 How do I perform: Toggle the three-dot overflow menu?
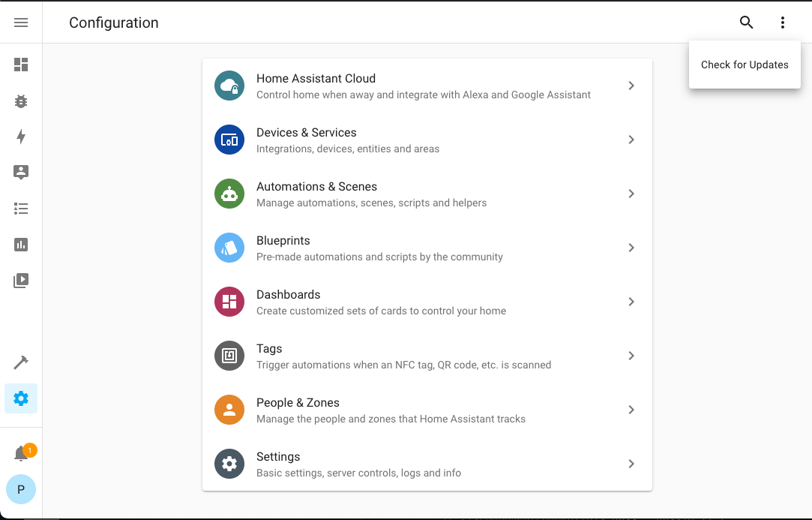[x=783, y=23]
